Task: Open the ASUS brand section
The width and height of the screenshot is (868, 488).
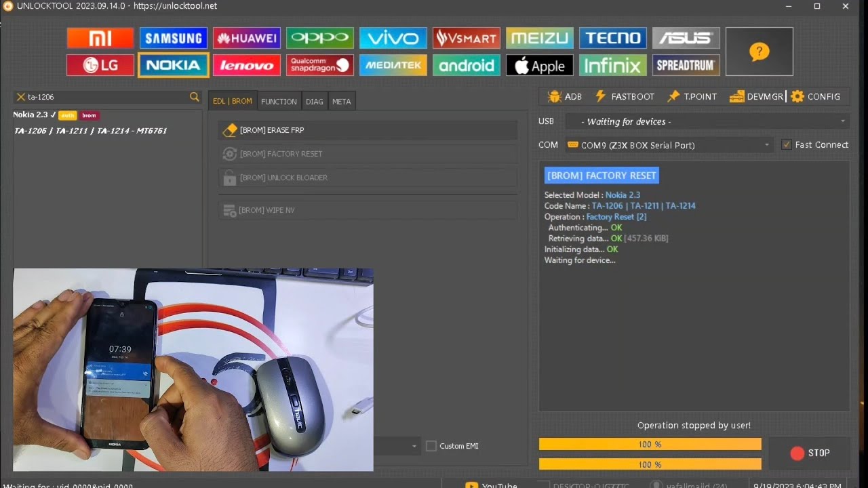Action: (x=686, y=38)
